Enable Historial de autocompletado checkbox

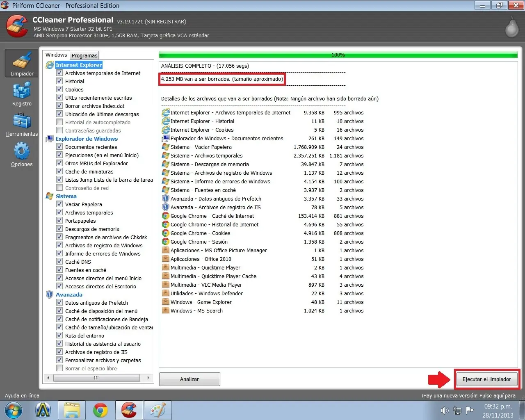[59, 122]
